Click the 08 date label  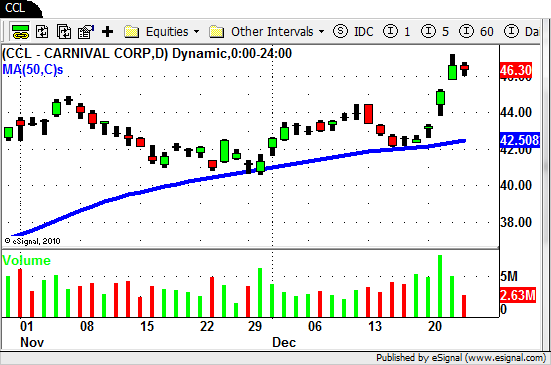(87, 326)
